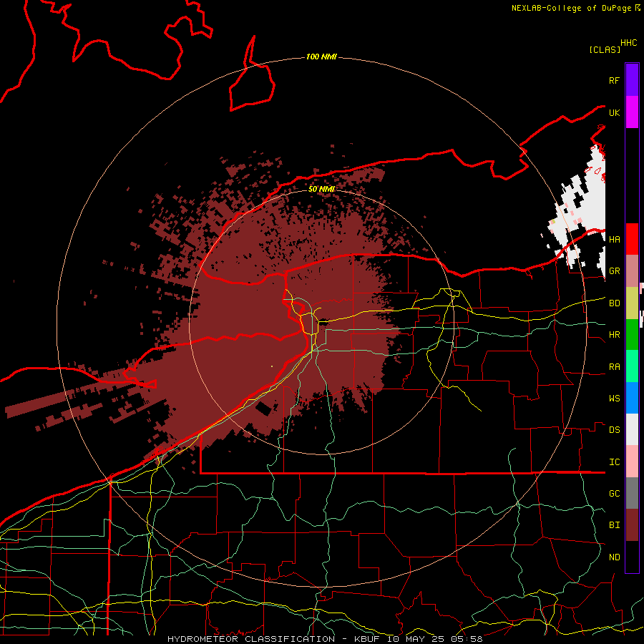
Task: Click the RA light green legend swatch
Action: click(x=632, y=366)
